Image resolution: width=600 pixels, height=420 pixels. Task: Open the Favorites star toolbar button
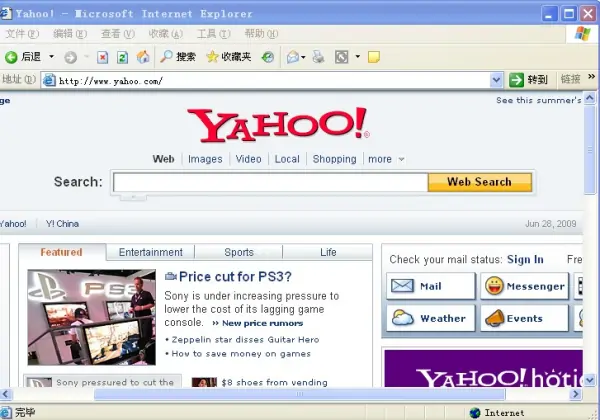(229, 57)
